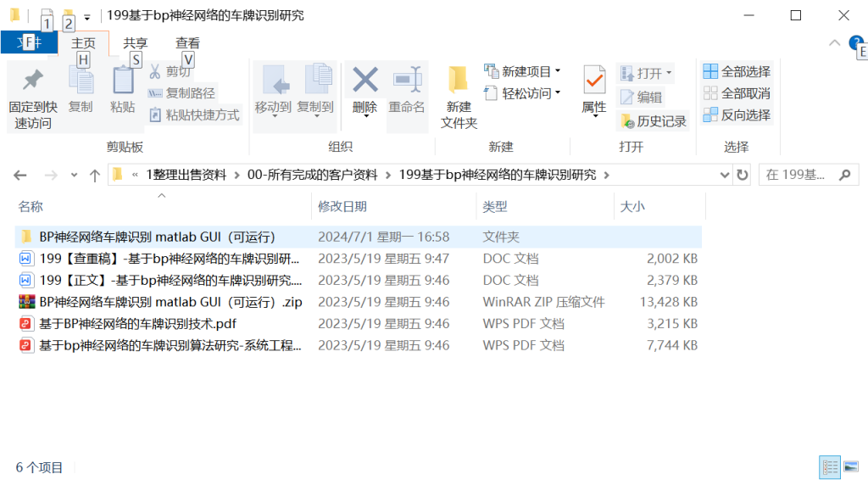Image resolution: width=868 pixels, height=480 pixels.
Task: Open the Open (打开) ribbon dropdown
Action: coord(646,73)
